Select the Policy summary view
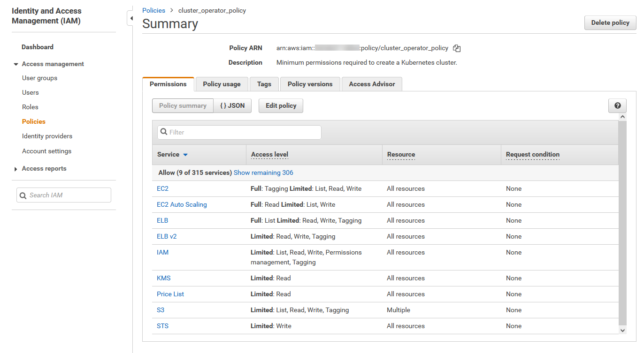 [x=183, y=106]
